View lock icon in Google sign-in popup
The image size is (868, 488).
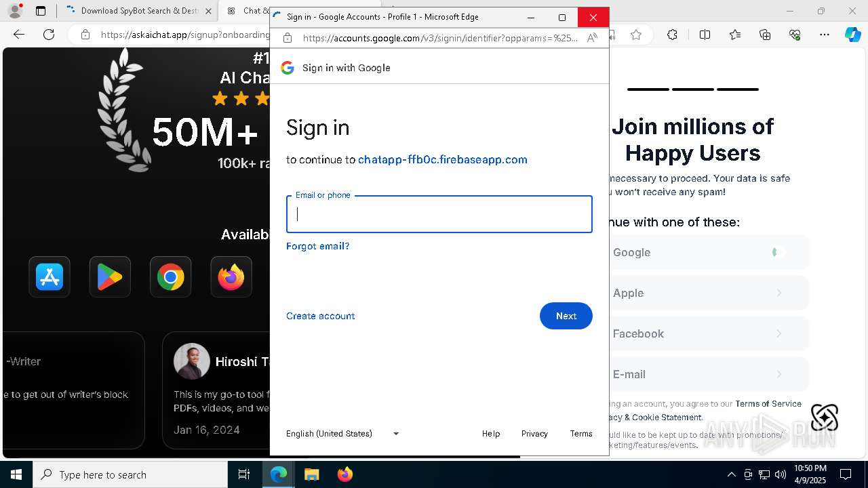[x=288, y=38]
